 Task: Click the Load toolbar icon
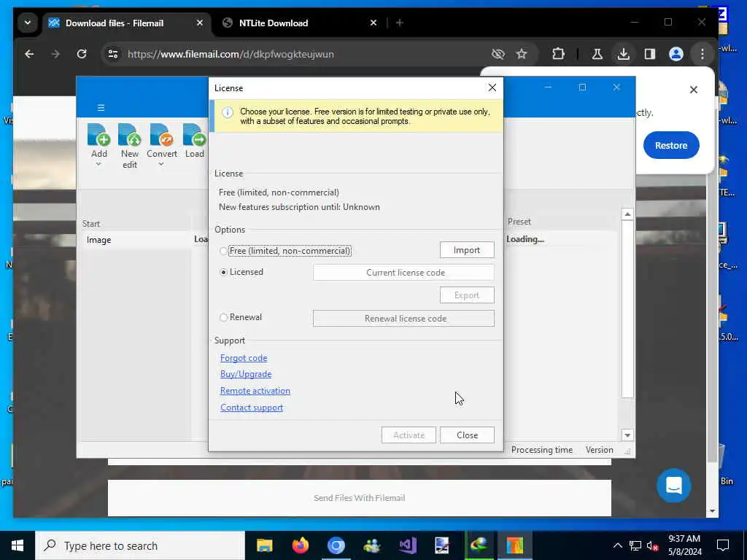194,135
